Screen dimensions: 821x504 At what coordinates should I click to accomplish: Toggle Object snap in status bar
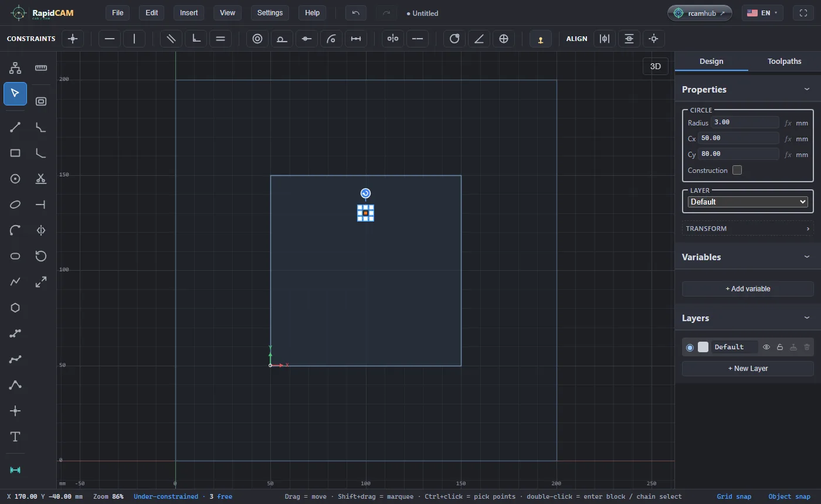point(789,496)
